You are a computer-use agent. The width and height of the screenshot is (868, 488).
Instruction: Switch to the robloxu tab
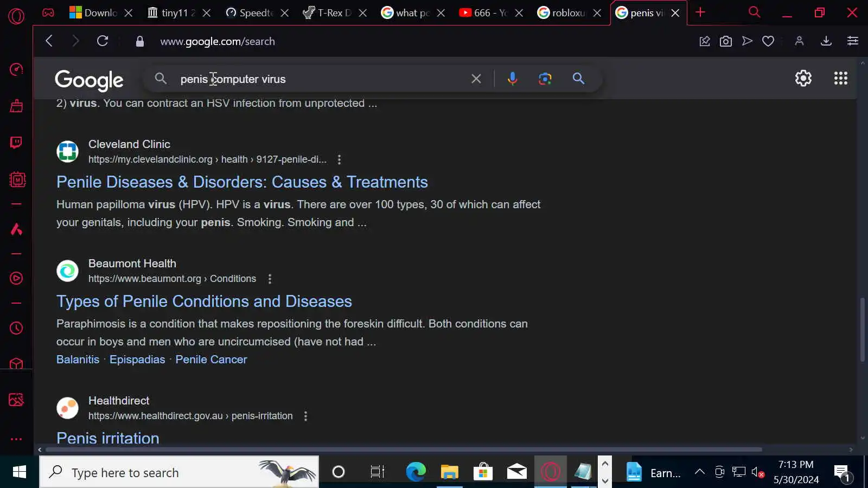point(562,12)
